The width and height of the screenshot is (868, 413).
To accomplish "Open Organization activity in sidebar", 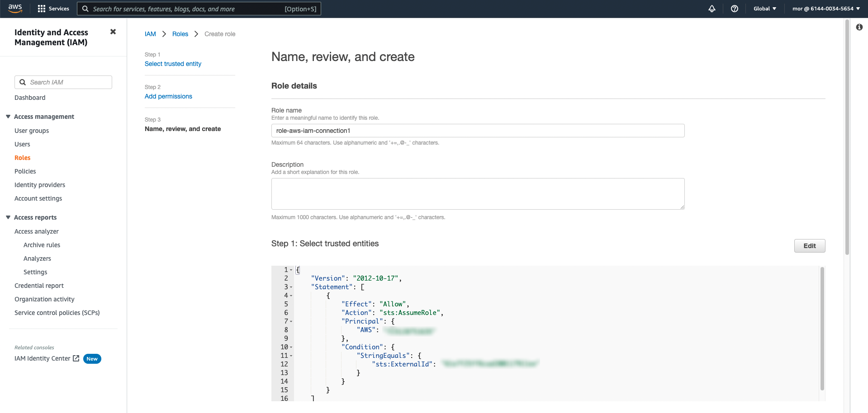I will click(x=44, y=299).
